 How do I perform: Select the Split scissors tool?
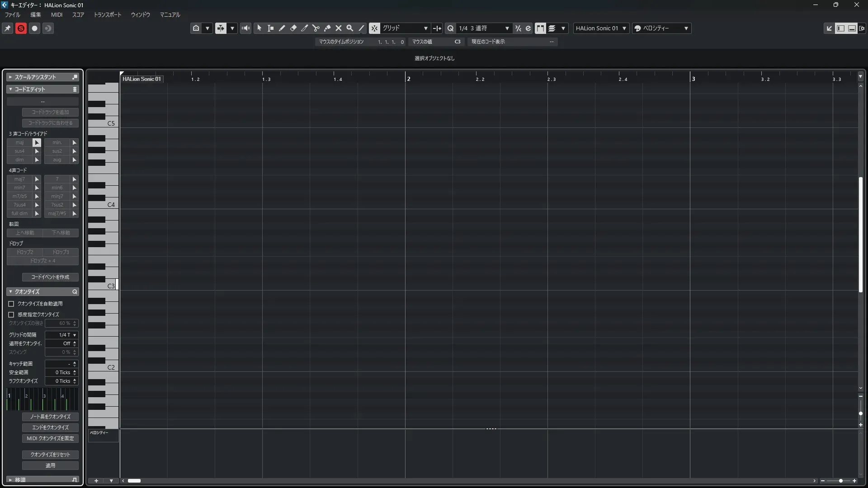pyautogui.click(x=316, y=28)
